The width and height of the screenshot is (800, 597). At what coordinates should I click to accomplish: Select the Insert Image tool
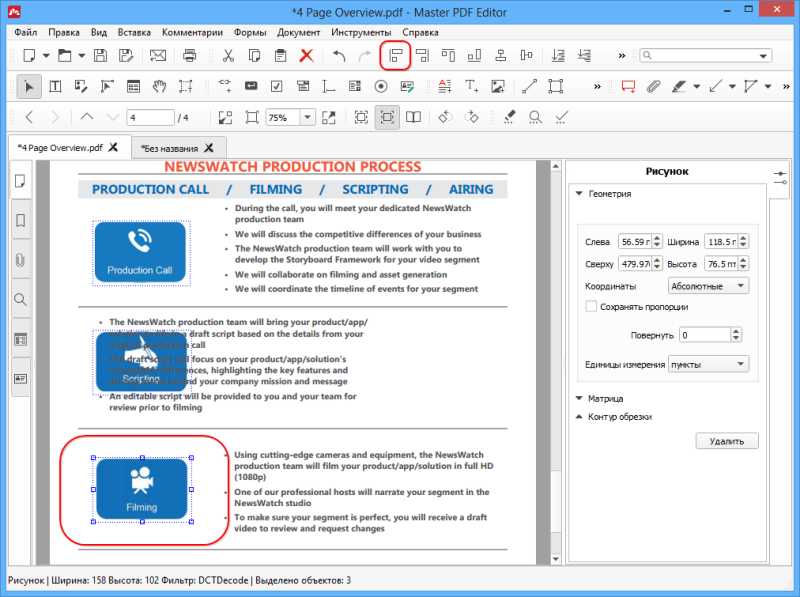coord(497,86)
